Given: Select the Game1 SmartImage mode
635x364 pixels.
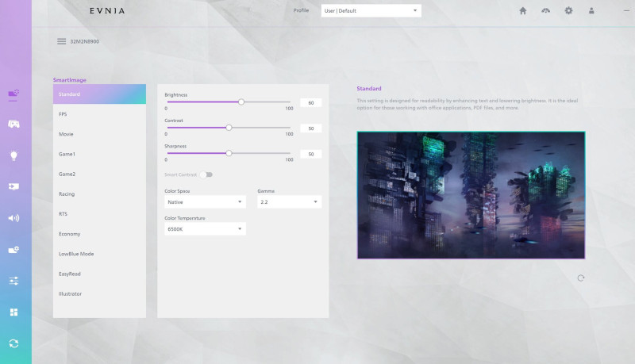Looking at the screenshot, I should pyautogui.click(x=99, y=154).
